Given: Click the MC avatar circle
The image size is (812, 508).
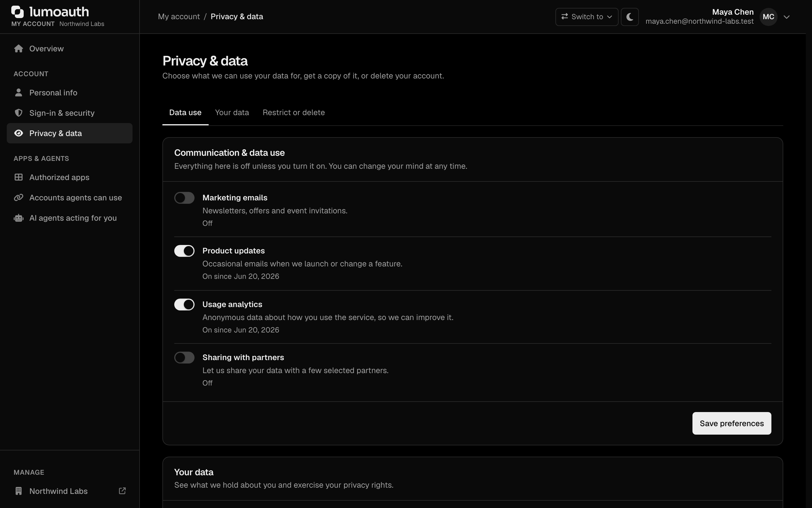Looking at the screenshot, I should [x=768, y=17].
